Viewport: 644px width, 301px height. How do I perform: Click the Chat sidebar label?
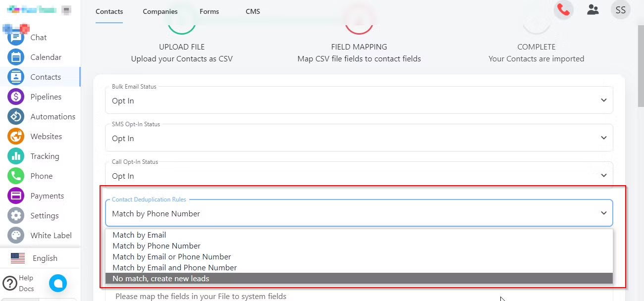point(39,37)
